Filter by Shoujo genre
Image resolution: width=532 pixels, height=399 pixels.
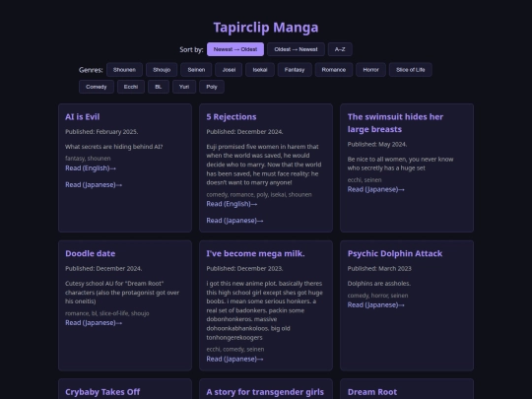(x=162, y=70)
